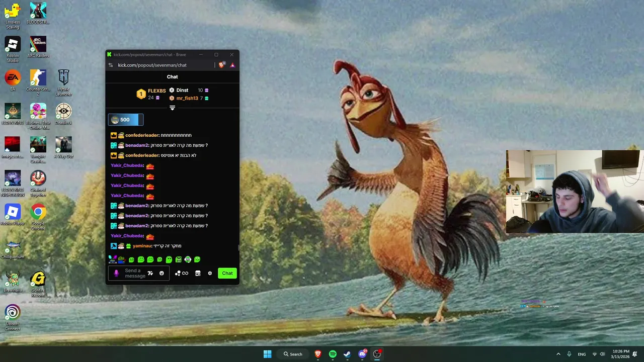Viewport: 644px width, 362px height.
Task: Click the purple microphone icon in message box
Action: tap(116, 273)
